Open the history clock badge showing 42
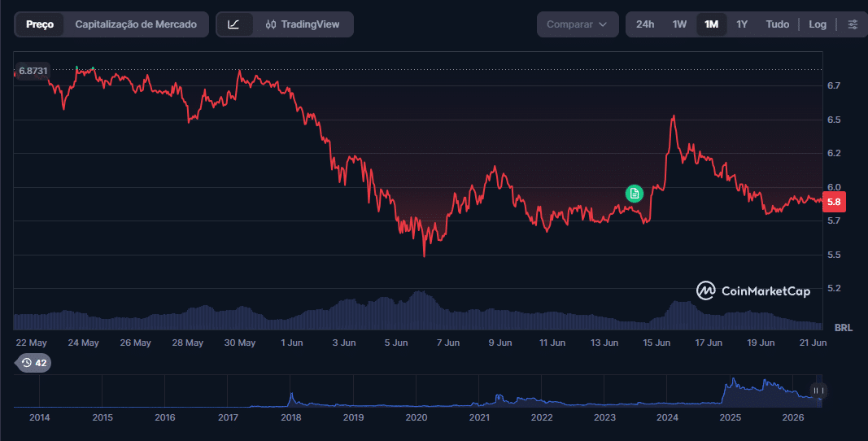This screenshot has width=868, height=441. tap(34, 363)
